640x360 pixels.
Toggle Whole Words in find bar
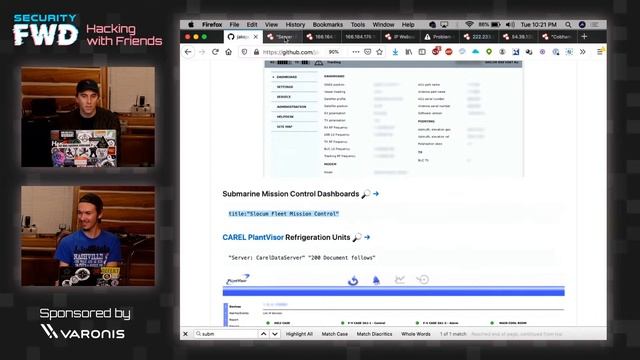click(x=416, y=334)
